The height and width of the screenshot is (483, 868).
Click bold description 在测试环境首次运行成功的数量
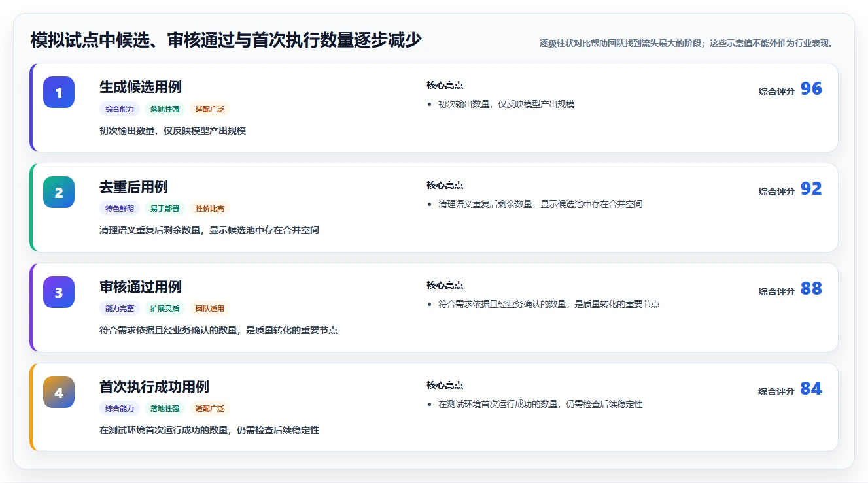[209, 431]
